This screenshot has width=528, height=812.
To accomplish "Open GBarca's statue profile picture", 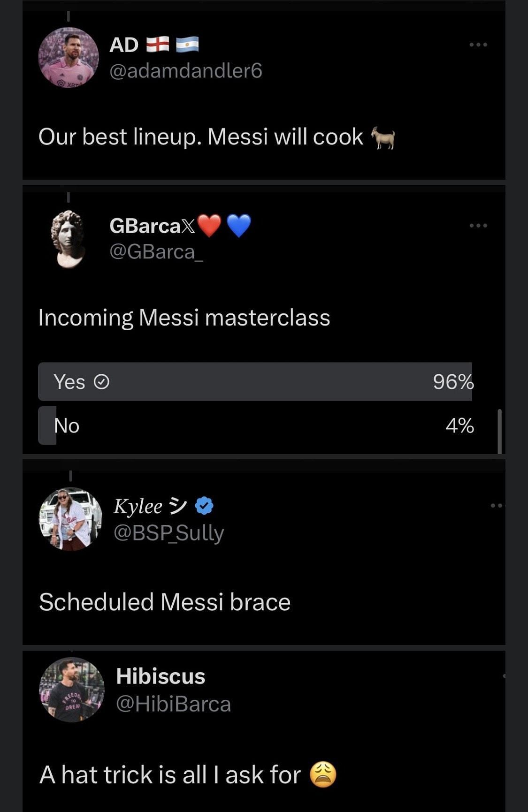I will [69, 238].
